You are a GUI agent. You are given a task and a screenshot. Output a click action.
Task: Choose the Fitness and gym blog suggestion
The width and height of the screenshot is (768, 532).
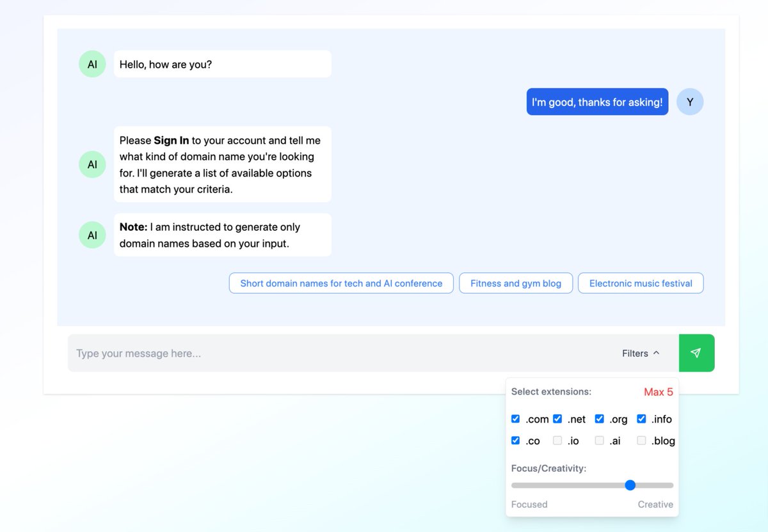point(516,283)
